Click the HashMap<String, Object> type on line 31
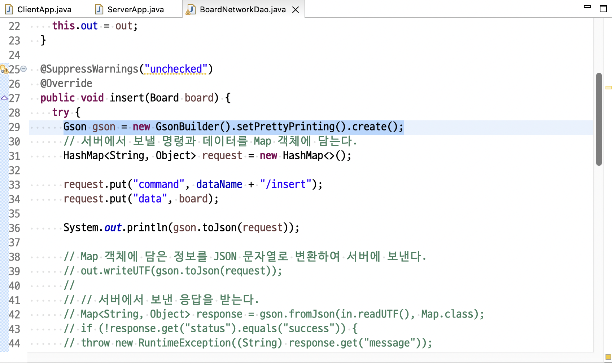612x364 pixels. tap(130, 155)
